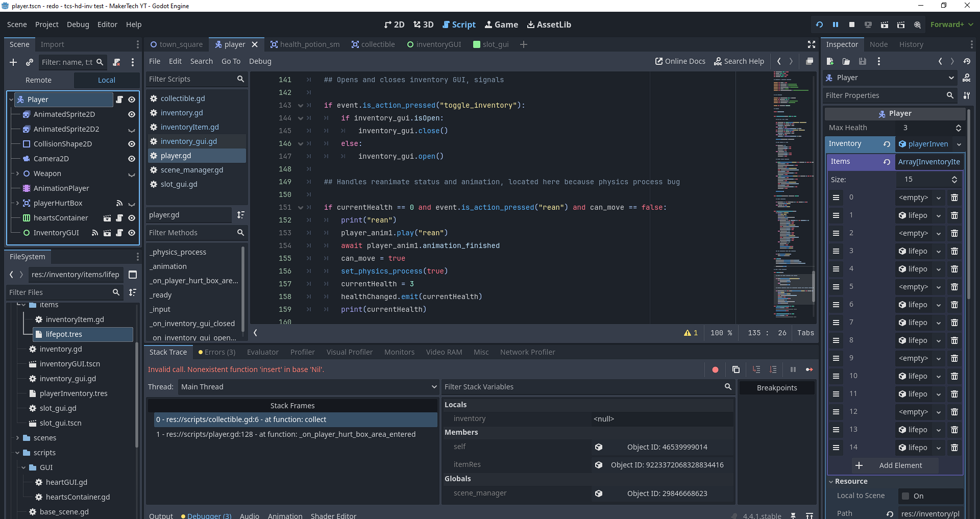The height and width of the screenshot is (519, 980).
Task: Click the Pause running project icon
Action: (836, 24)
